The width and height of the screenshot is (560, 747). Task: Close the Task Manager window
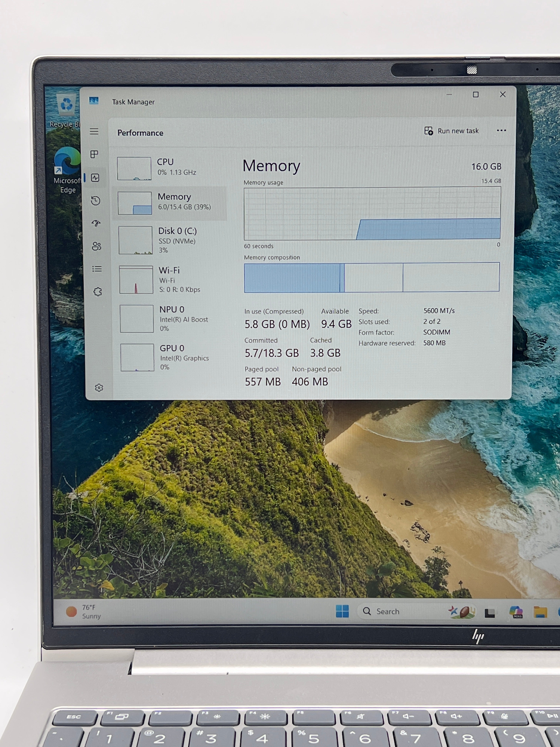click(x=503, y=94)
